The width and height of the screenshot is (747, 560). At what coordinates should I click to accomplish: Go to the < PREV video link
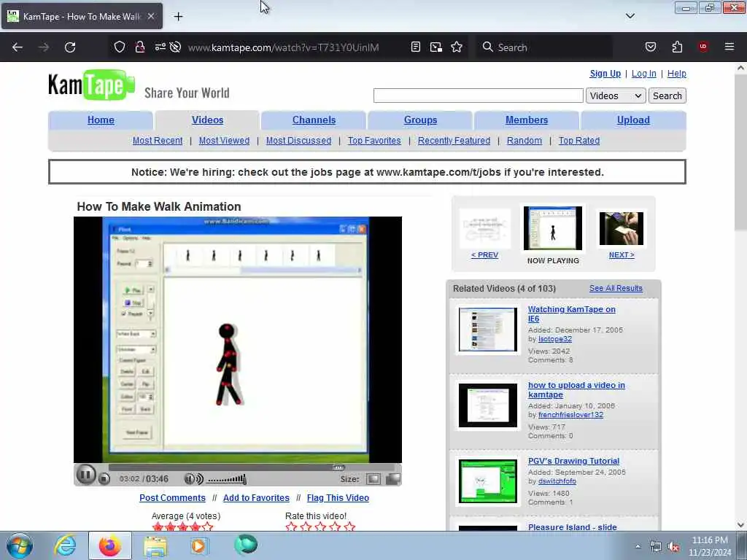coord(484,254)
